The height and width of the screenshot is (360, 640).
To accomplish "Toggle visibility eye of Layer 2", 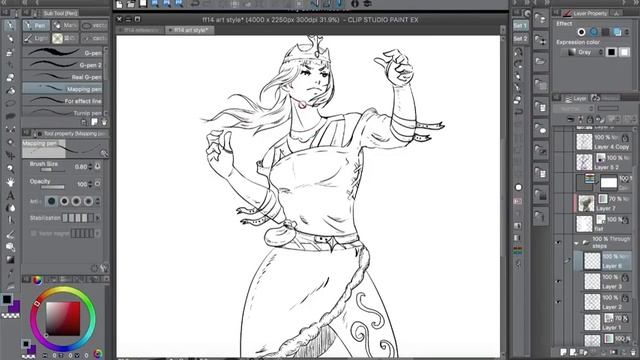I will (558, 302).
